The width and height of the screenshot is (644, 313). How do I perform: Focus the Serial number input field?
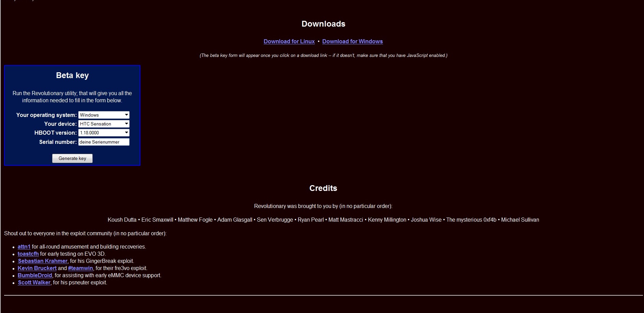coord(104,142)
